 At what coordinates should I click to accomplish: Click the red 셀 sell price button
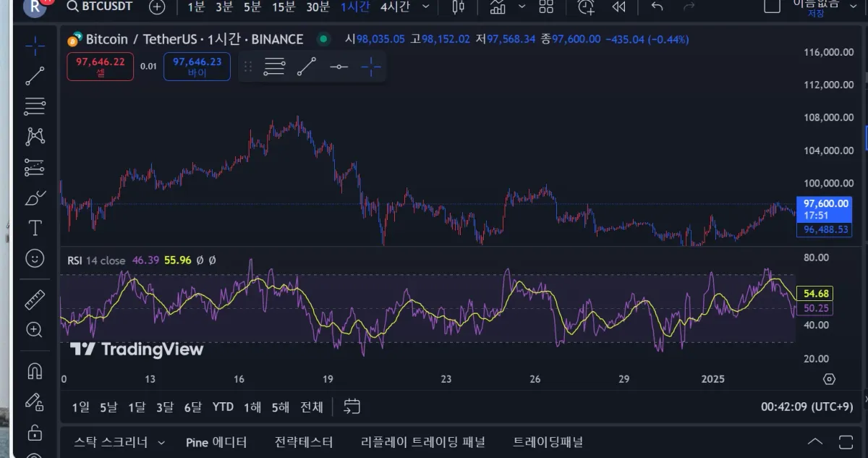pos(101,67)
